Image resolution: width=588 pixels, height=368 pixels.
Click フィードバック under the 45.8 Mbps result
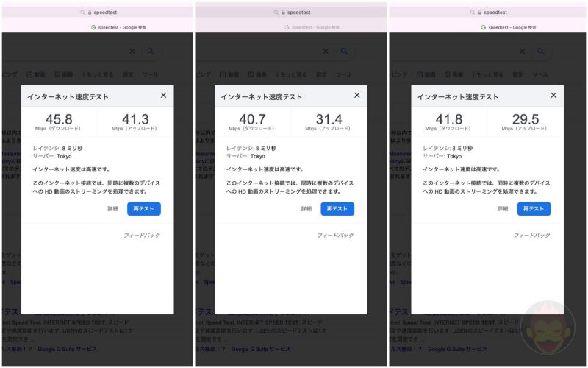point(142,235)
